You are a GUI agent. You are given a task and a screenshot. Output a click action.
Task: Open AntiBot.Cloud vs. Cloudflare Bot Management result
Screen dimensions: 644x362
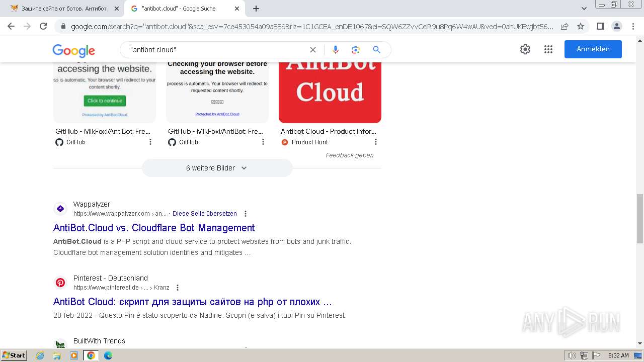(154, 228)
